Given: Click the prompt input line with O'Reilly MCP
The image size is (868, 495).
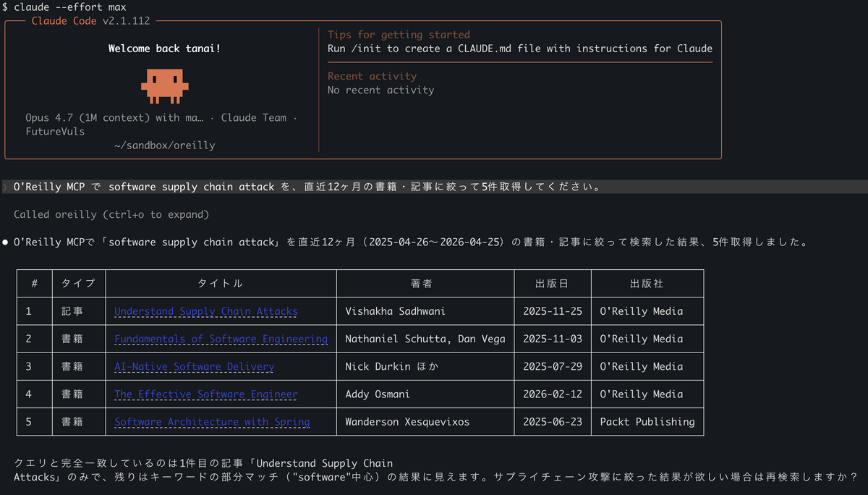Looking at the screenshot, I should point(434,187).
